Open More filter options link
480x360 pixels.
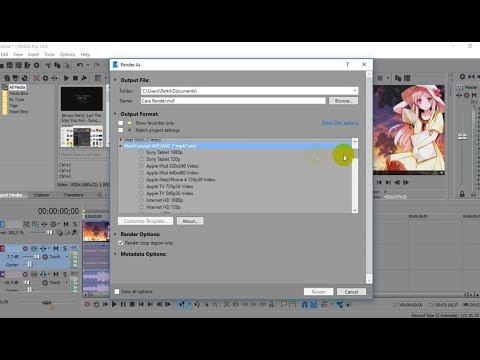pos(340,123)
